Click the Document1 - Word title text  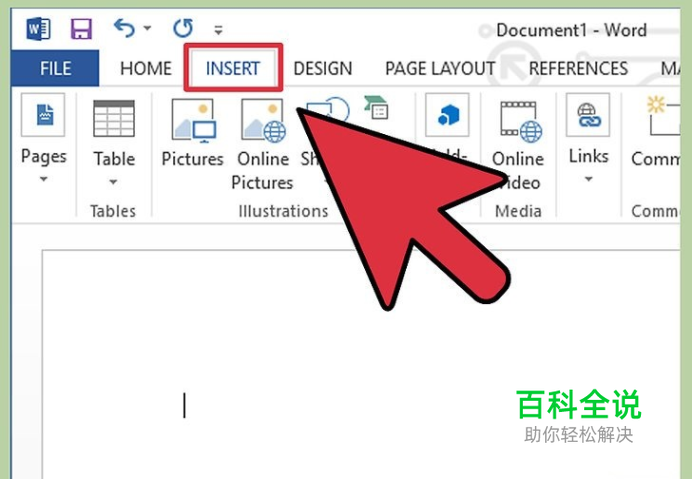click(571, 30)
